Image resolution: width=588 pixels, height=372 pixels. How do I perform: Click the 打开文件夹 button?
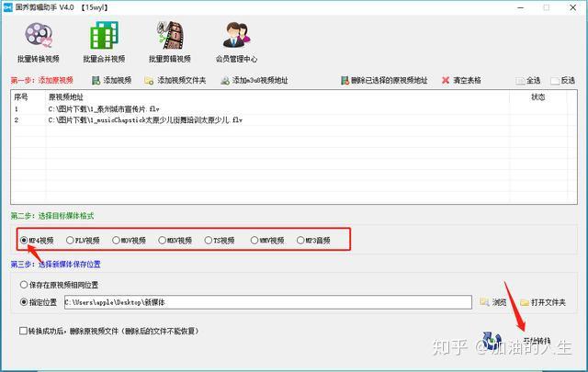click(x=543, y=302)
